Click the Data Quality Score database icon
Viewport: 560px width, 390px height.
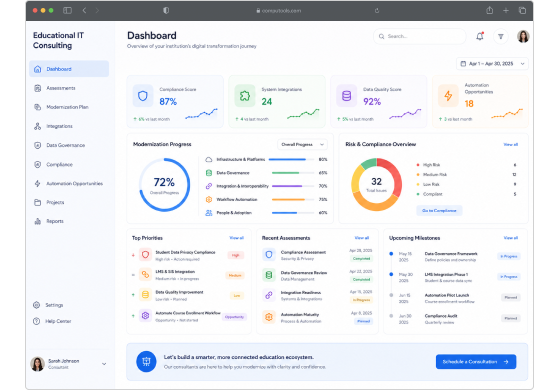(x=346, y=96)
